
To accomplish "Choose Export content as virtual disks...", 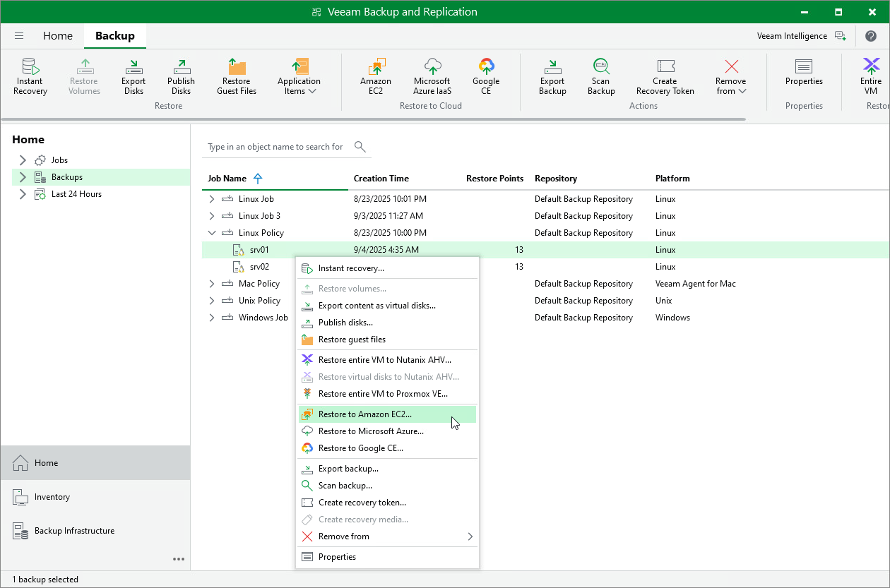I will 387,306.
